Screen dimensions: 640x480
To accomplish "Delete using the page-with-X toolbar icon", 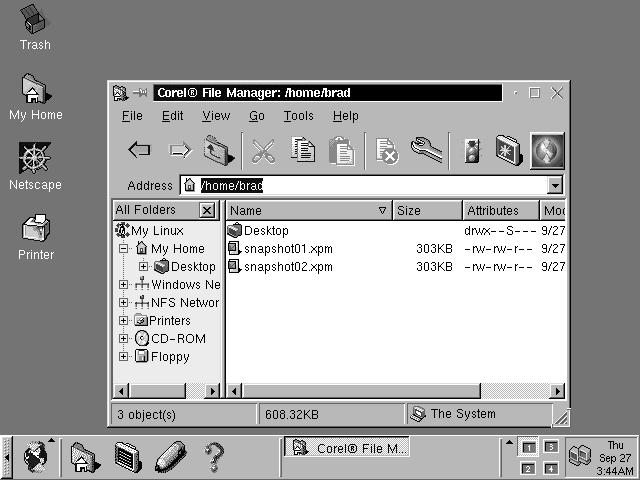I will tap(387, 151).
